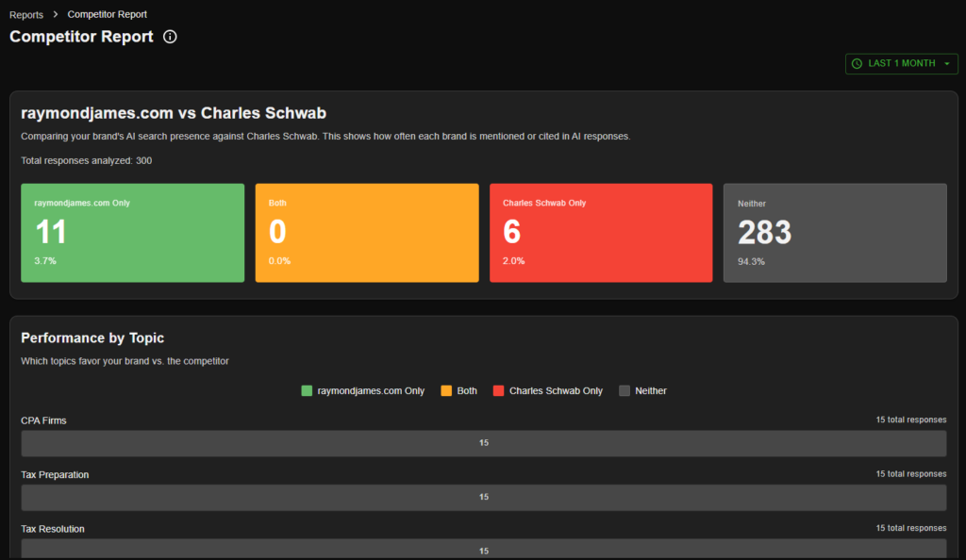Click 'Which topics favor your brand' subtitle
This screenshot has width=966, height=560.
click(x=125, y=361)
